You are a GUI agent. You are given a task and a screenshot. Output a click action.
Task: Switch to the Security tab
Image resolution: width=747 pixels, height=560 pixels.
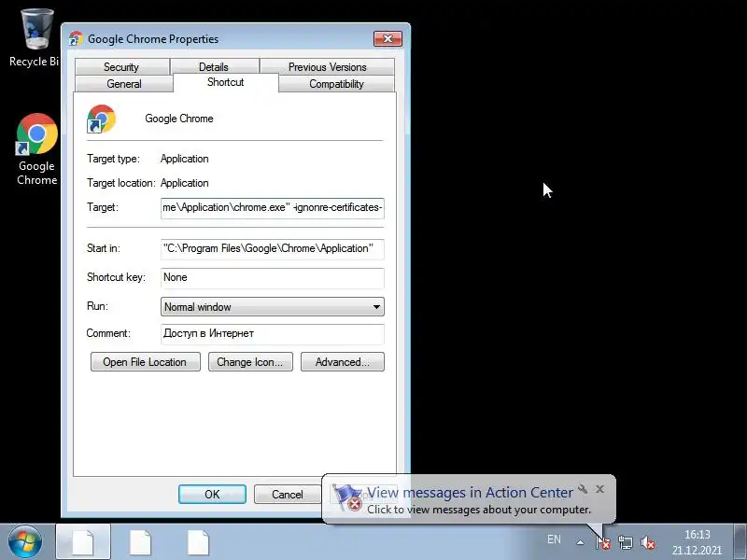(121, 67)
